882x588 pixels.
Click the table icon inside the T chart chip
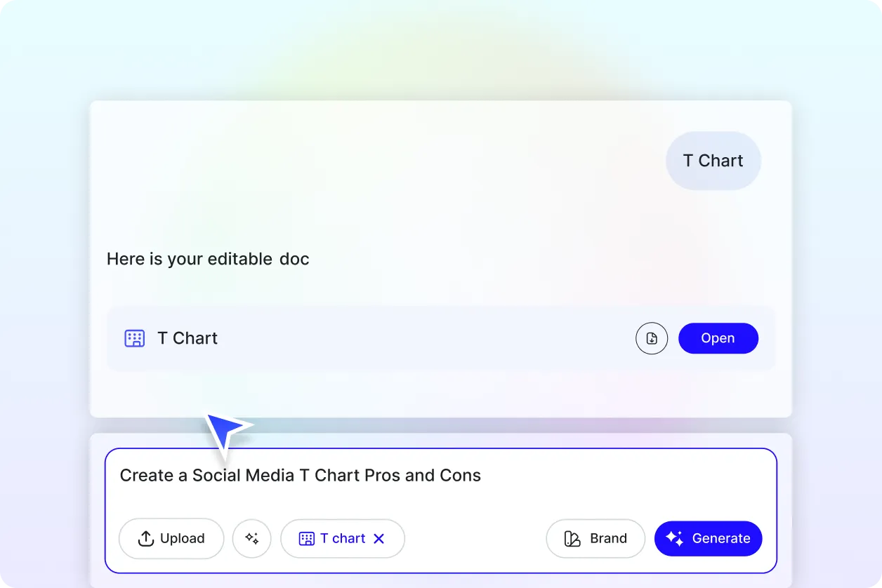(x=307, y=538)
